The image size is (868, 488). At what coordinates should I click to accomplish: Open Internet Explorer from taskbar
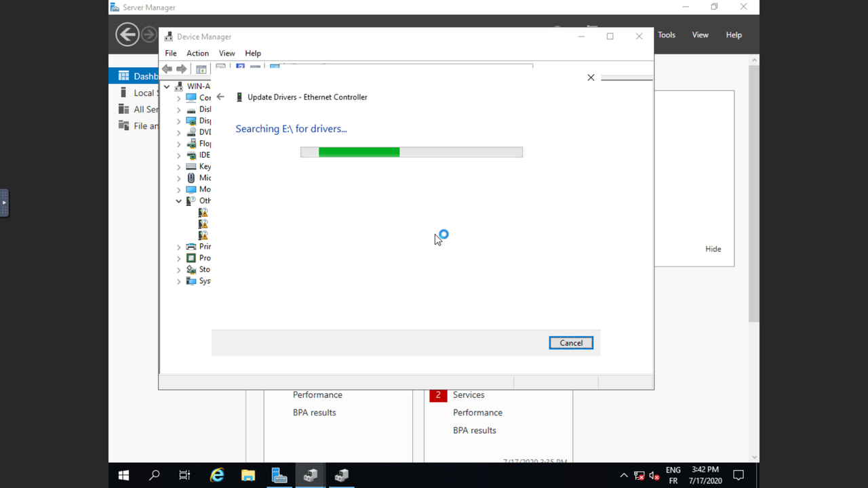pos(217,476)
